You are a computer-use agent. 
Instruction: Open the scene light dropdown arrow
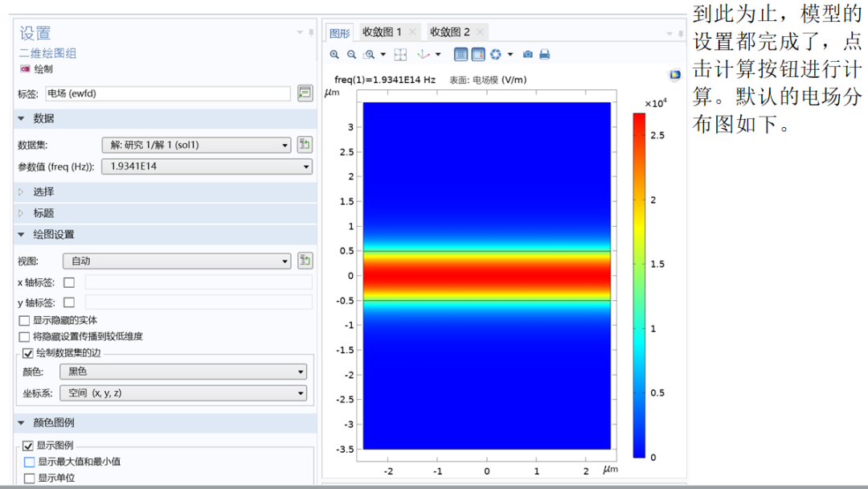pos(510,54)
